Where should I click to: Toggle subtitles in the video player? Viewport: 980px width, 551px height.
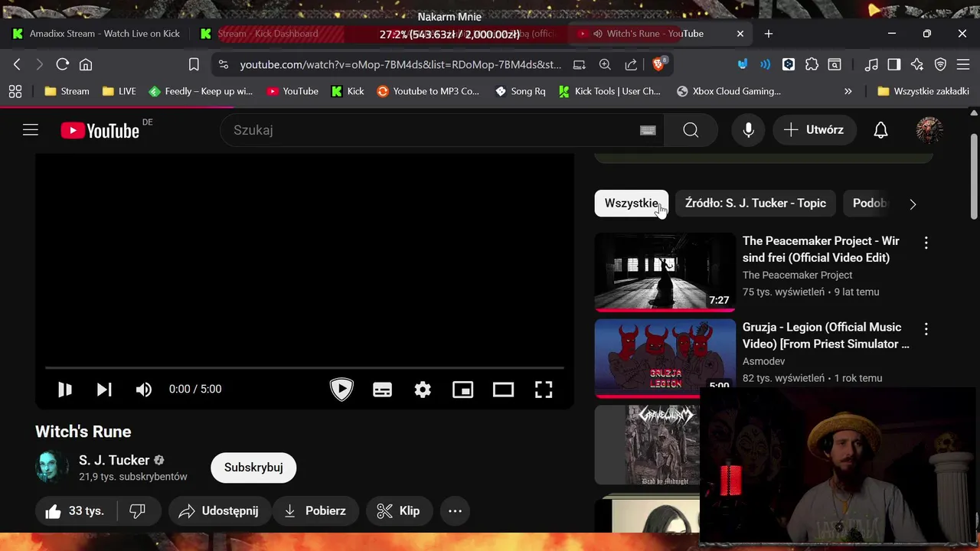(x=382, y=390)
